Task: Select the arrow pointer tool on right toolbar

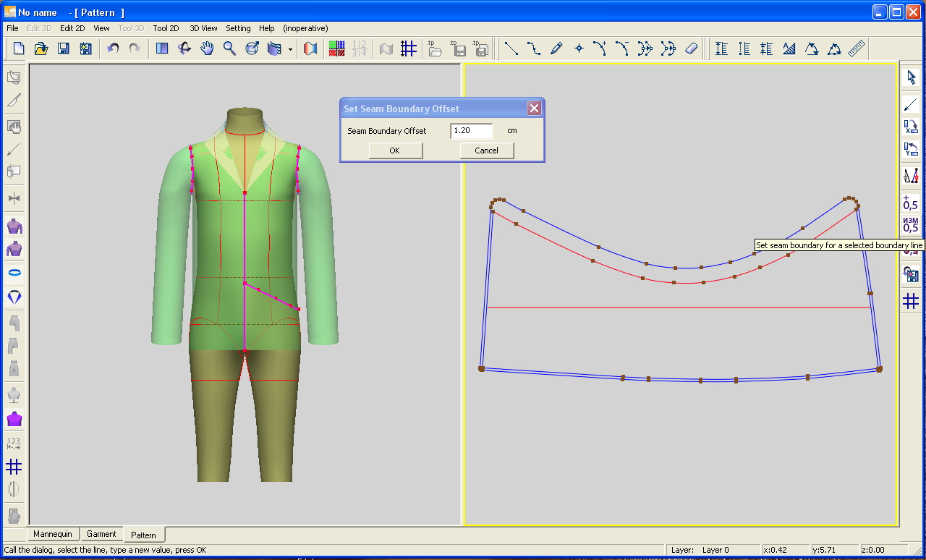Action: (911, 77)
